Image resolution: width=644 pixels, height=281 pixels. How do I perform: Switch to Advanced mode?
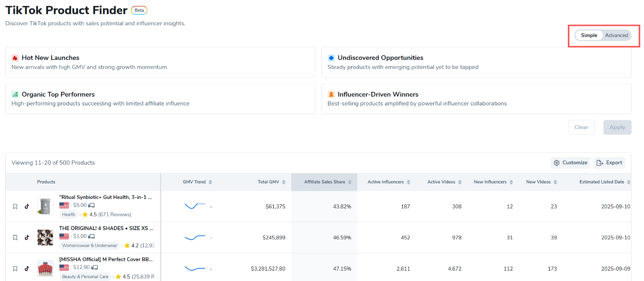[616, 35]
